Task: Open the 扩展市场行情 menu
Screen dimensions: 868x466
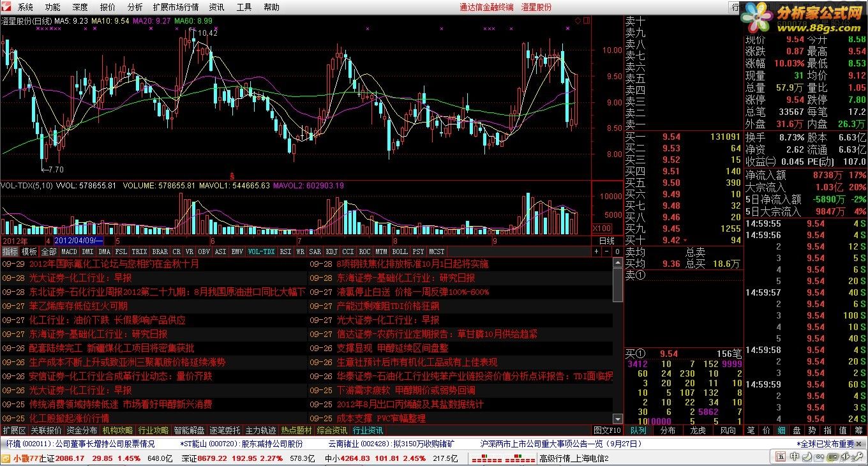Action: point(176,8)
